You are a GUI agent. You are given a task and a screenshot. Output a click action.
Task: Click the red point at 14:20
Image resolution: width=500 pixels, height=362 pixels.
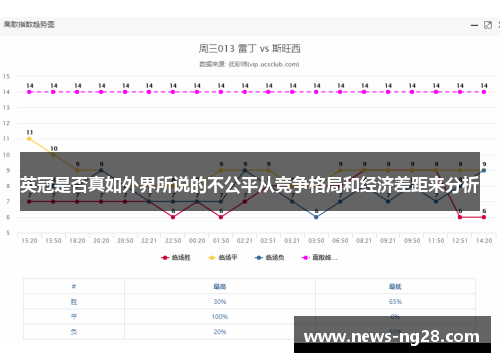click(484, 217)
